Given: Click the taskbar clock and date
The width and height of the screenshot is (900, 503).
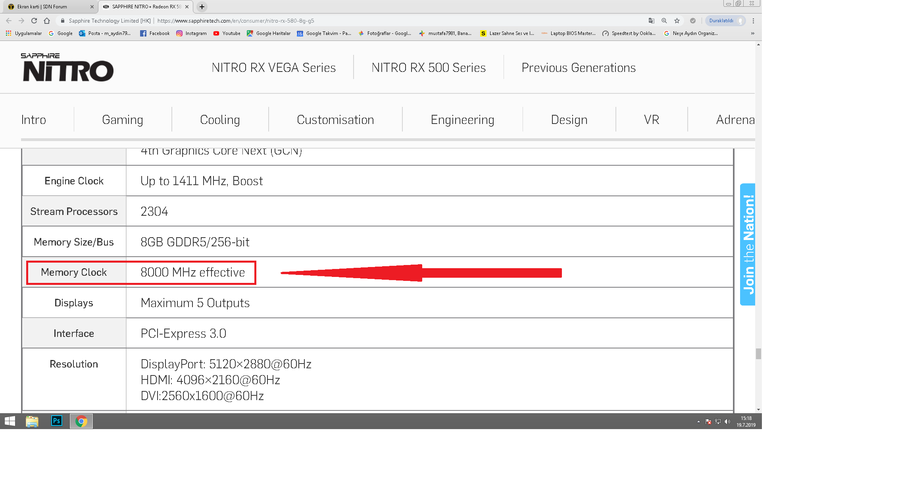Looking at the screenshot, I should (746, 421).
